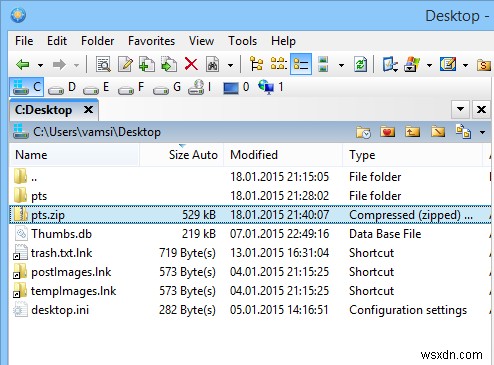Switch to large icons view
Screen dimensions: 494x365
278,63
